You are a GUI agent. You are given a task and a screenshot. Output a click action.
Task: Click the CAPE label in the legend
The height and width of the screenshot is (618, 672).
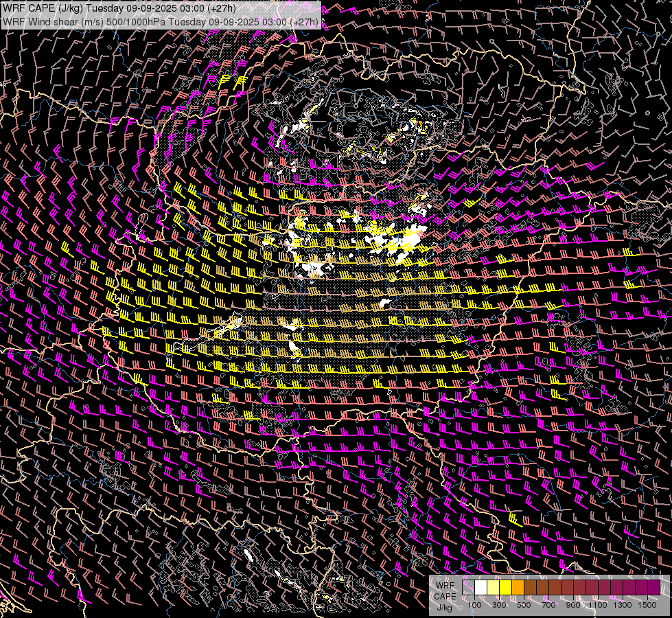point(445,597)
